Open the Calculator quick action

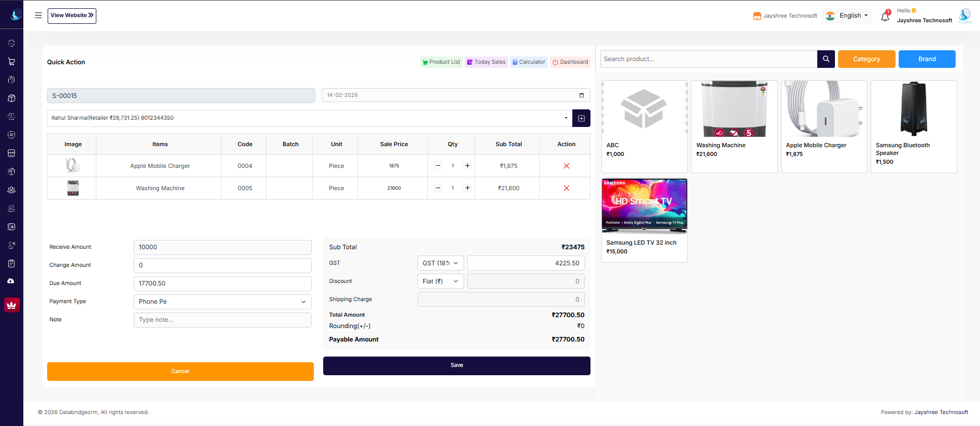(529, 62)
